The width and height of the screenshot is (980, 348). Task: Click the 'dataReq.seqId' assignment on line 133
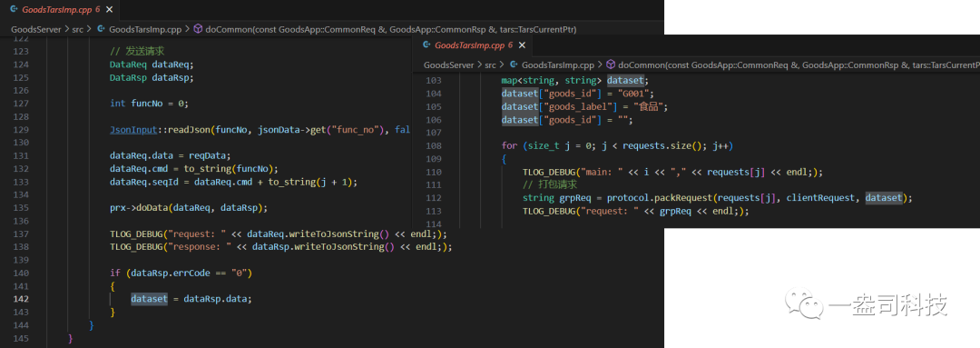point(233,182)
